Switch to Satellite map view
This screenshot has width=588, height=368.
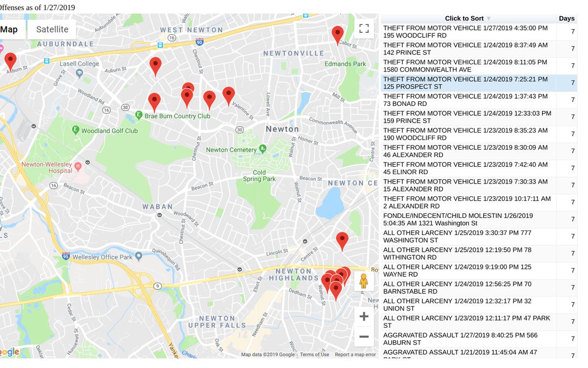(52, 29)
